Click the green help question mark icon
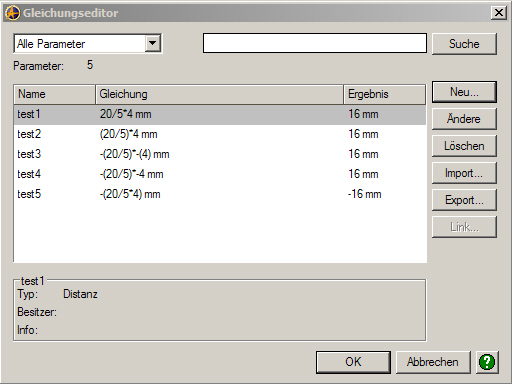The height and width of the screenshot is (384, 512). (x=487, y=362)
